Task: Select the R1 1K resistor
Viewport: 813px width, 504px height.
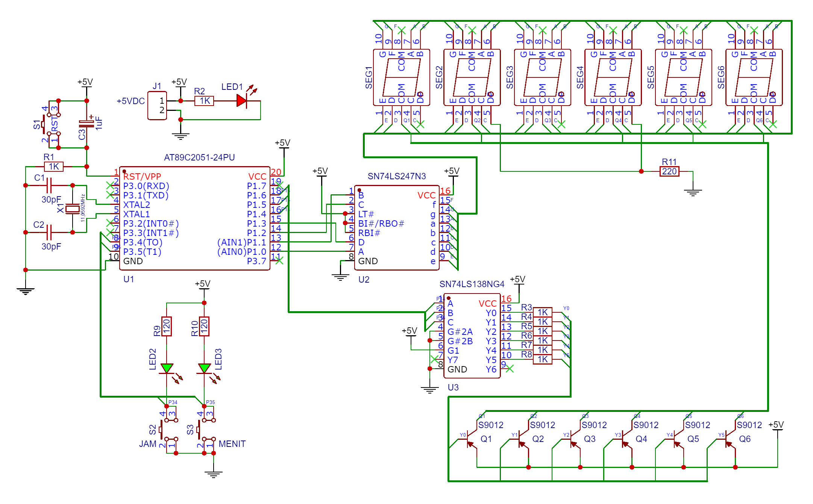Action: pos(54,166)
